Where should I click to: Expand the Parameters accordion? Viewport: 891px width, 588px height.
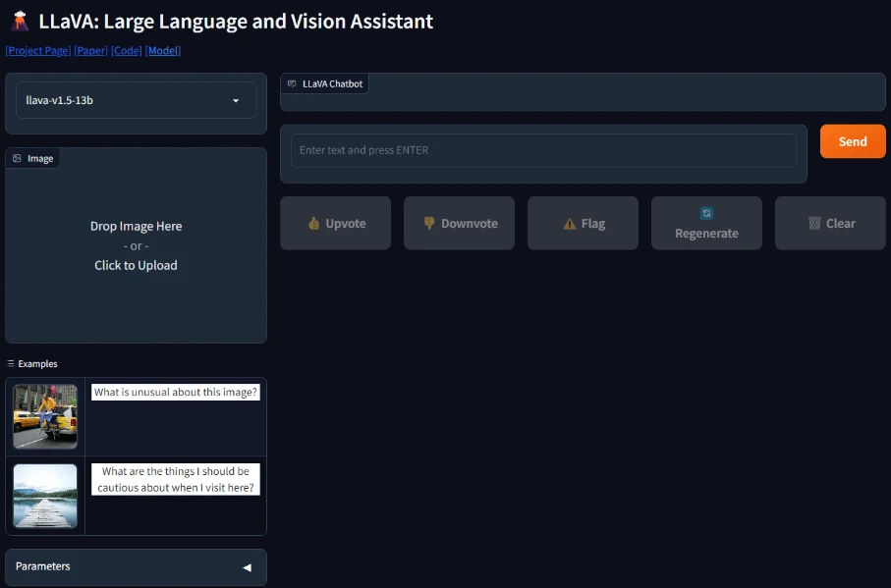point(136,566)
